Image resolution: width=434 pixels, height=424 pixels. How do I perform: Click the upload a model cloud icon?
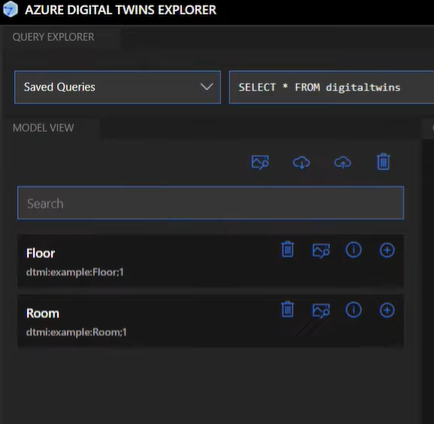(x=343, y=162)
